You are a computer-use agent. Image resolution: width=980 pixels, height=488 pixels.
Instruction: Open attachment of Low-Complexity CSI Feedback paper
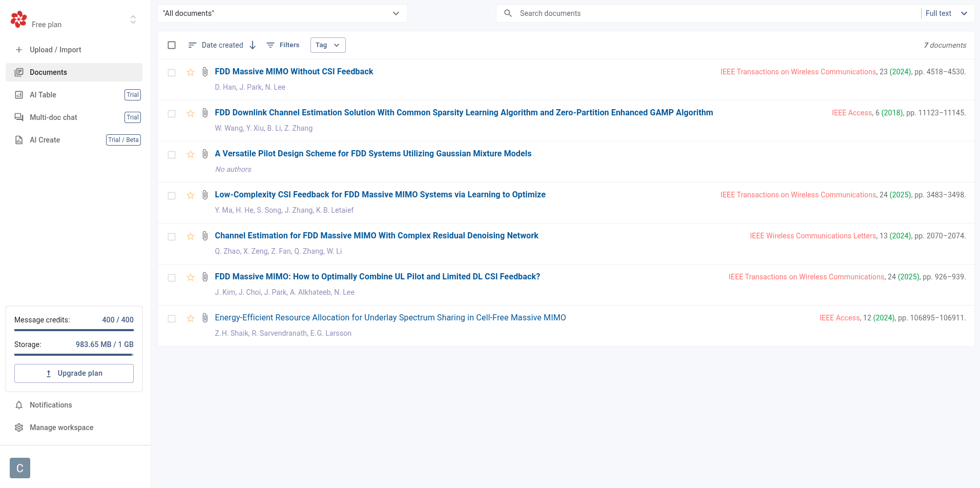pos(205,195)
